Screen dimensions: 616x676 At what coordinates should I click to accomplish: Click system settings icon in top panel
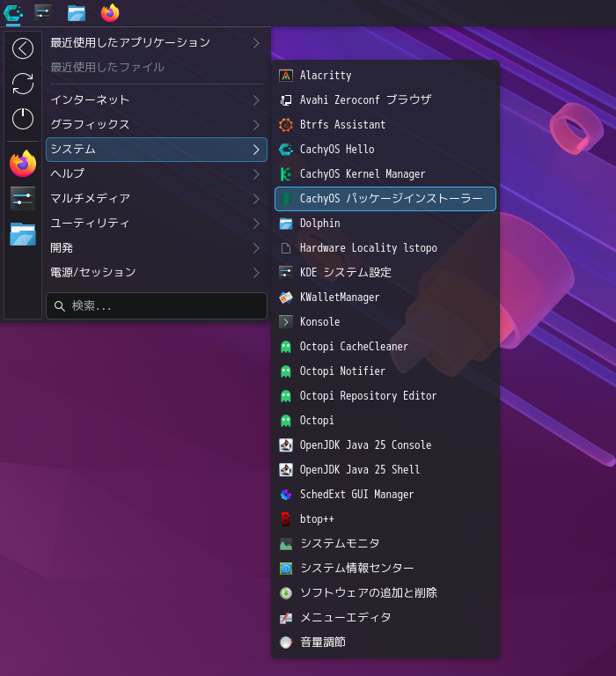(x=42, y=13)
